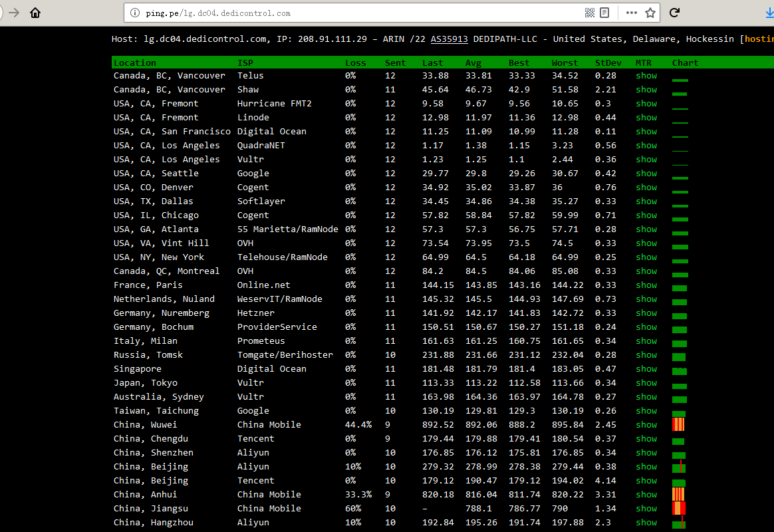Click the browser forward arrow button

(x=14, y=13)
